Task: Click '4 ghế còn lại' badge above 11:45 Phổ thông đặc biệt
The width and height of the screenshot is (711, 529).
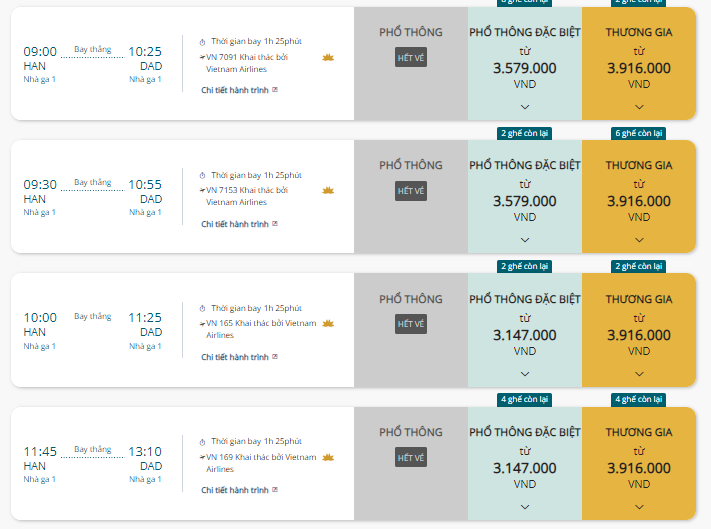Action: point(525,399)
